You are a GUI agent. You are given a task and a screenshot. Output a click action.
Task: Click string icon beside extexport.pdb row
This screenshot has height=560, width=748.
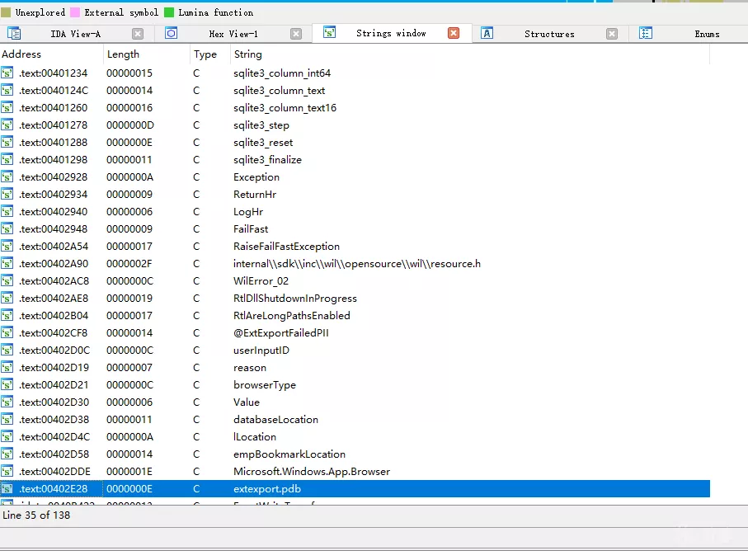[7, 489]
